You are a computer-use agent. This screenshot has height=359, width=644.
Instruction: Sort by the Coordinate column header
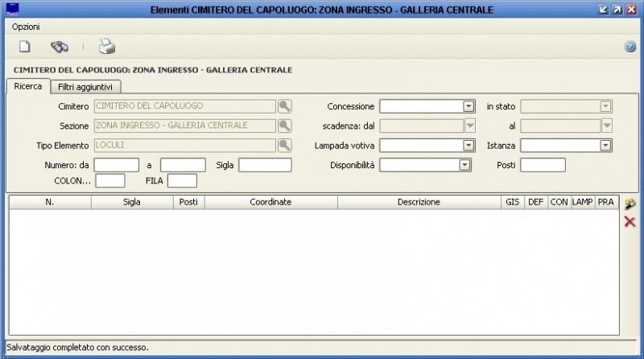271,202
